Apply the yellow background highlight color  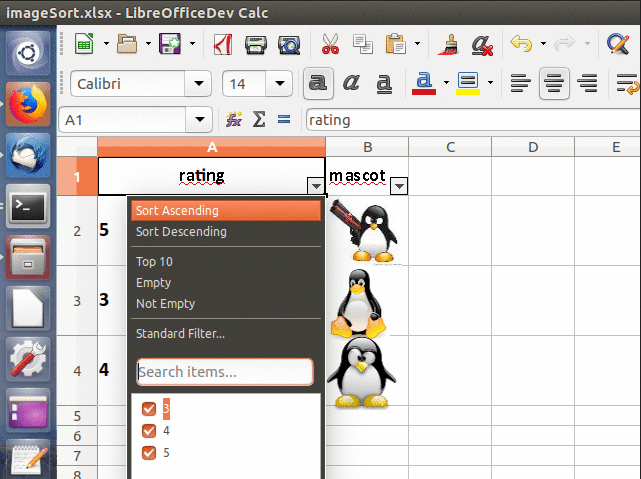pos(467,83)
